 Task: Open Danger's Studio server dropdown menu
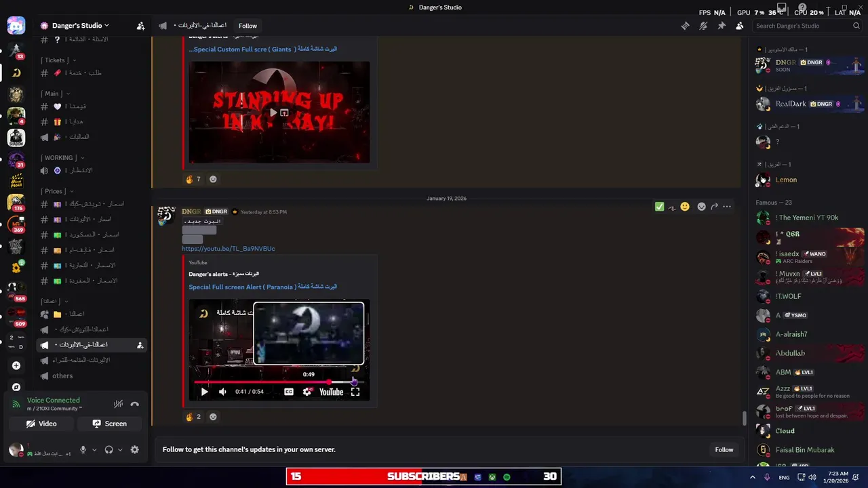[x=80, y=26]
